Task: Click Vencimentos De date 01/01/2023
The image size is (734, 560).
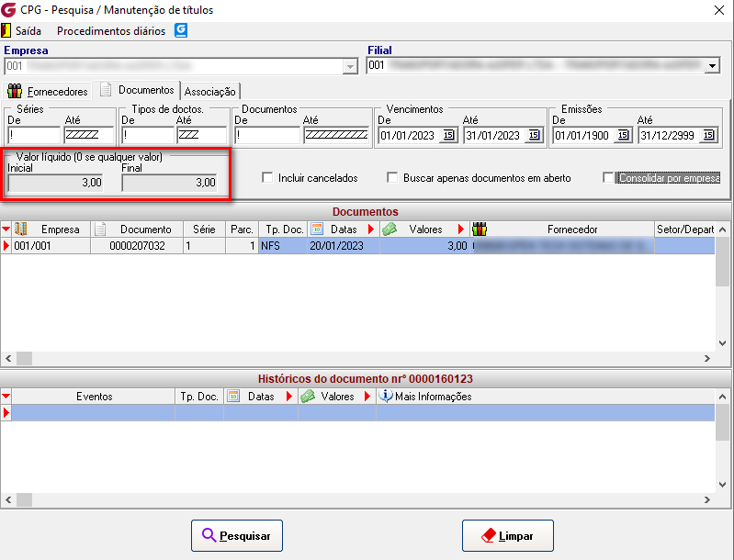Action: pyautogui.click(x=408, y=136)
